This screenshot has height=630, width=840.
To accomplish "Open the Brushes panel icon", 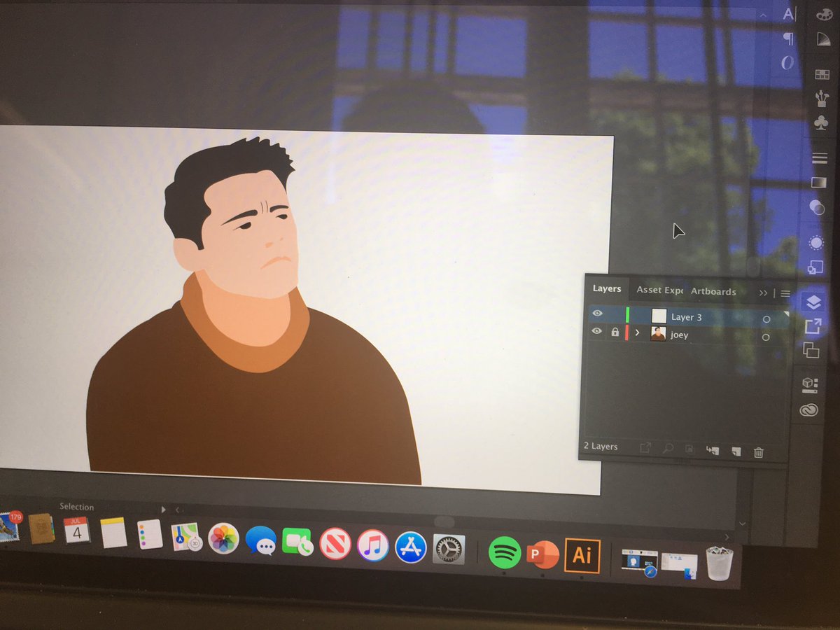I will (820, 99).
